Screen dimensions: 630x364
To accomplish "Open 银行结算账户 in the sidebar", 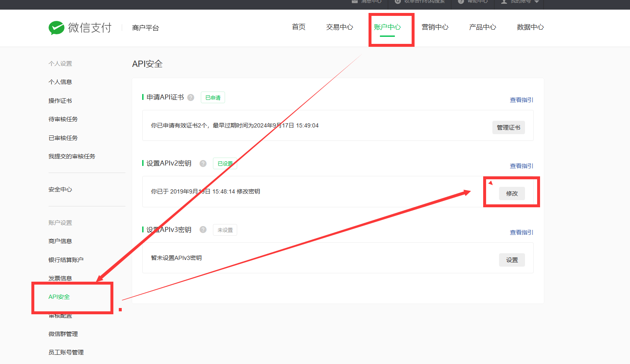I will click(x=66, y=260).
